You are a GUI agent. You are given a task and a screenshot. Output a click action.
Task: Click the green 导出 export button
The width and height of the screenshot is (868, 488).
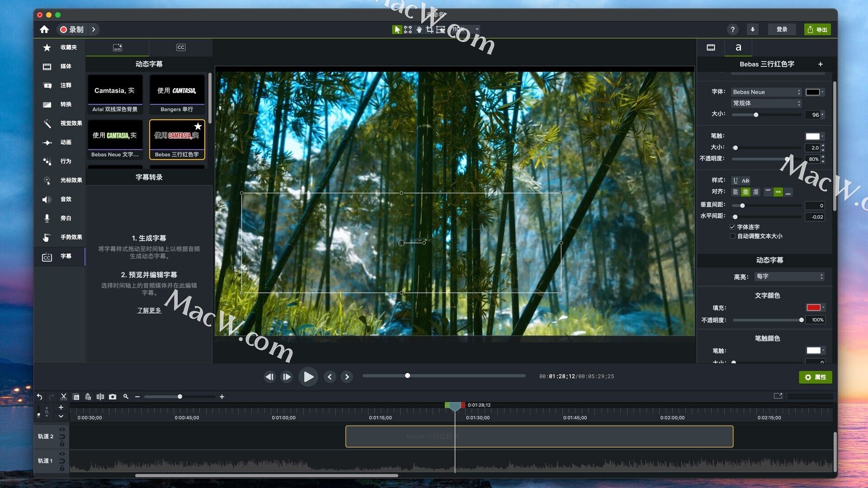pos(817,29)
